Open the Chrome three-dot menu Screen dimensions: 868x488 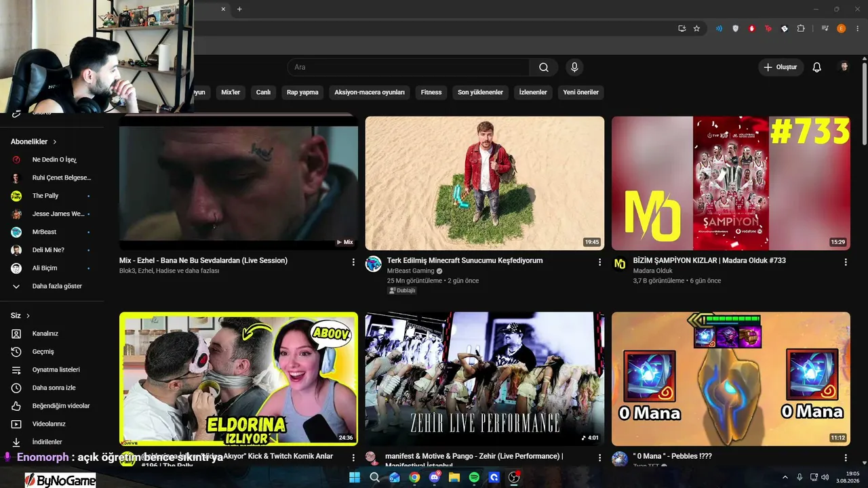point(858,28)
